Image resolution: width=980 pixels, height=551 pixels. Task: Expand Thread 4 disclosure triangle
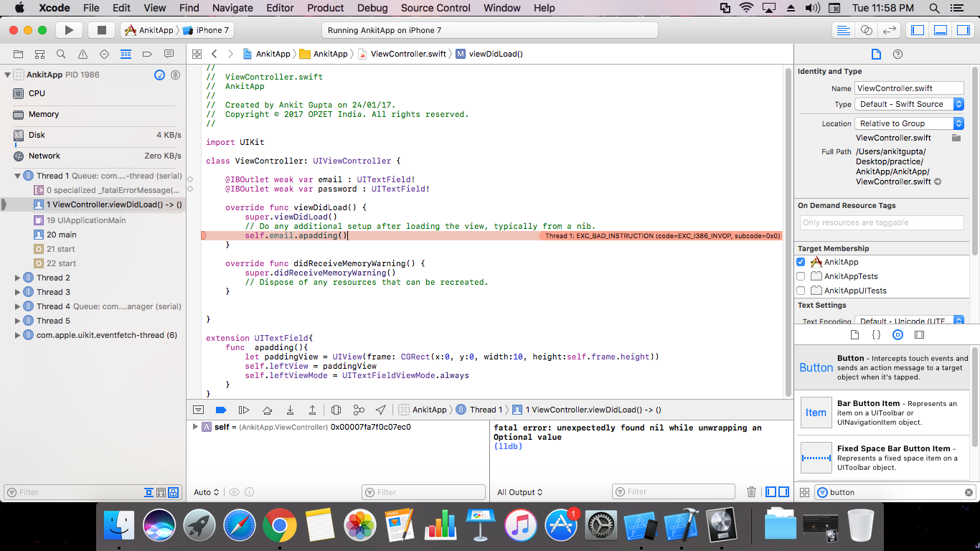18,306
